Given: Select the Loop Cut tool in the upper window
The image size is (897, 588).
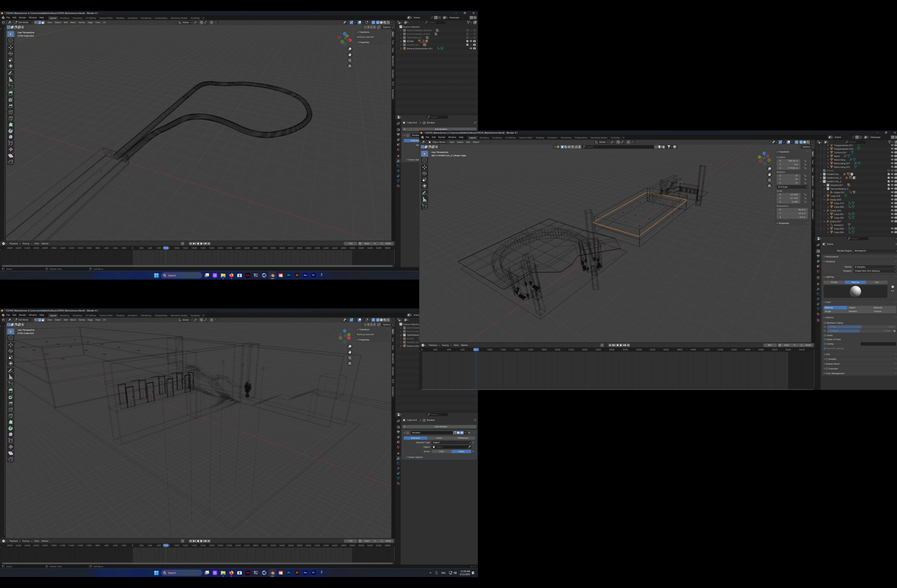Looking at the screenshot, I should coord(11,112).
